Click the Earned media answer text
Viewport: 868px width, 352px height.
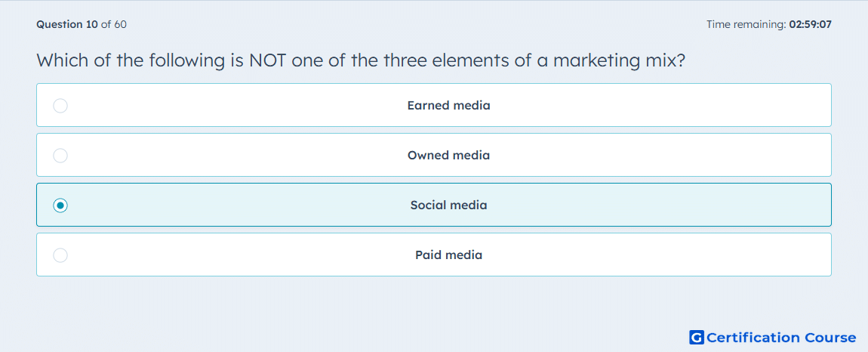[x=449, y=105]
